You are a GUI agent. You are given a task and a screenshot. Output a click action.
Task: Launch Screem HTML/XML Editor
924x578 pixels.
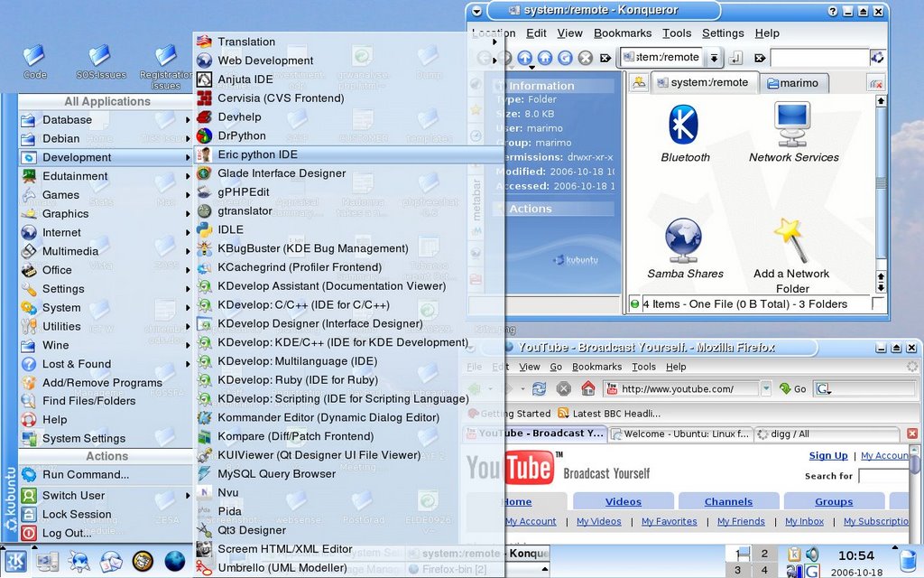click(x=350, y=549)
